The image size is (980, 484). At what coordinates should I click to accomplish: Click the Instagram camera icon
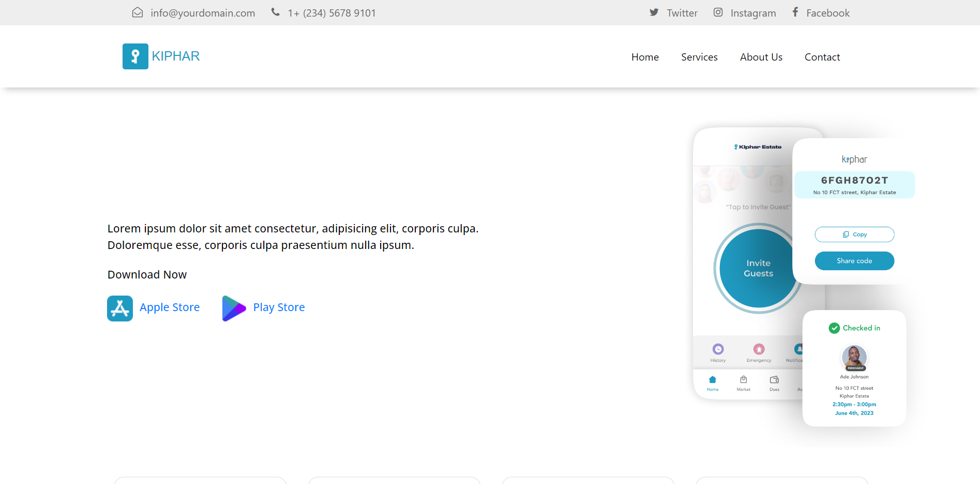(718, 12)
